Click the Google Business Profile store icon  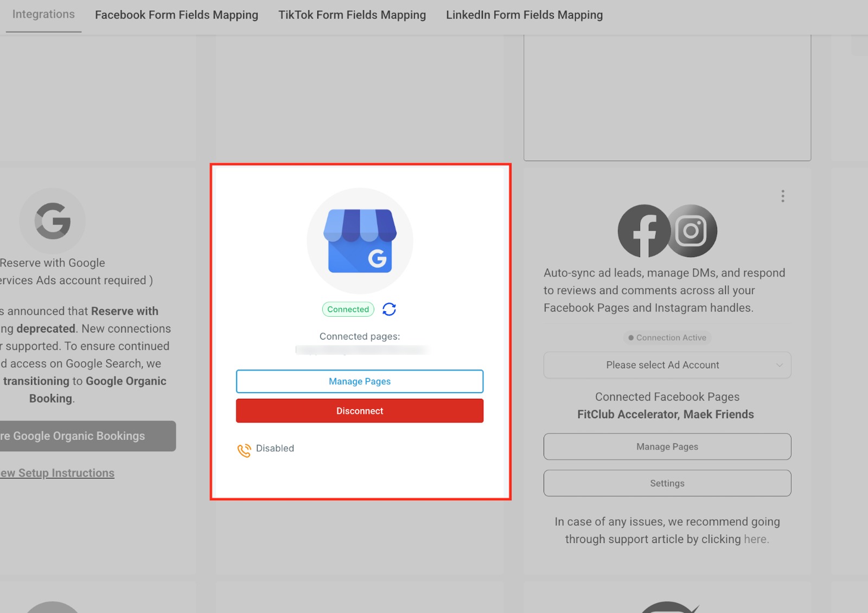360,241
